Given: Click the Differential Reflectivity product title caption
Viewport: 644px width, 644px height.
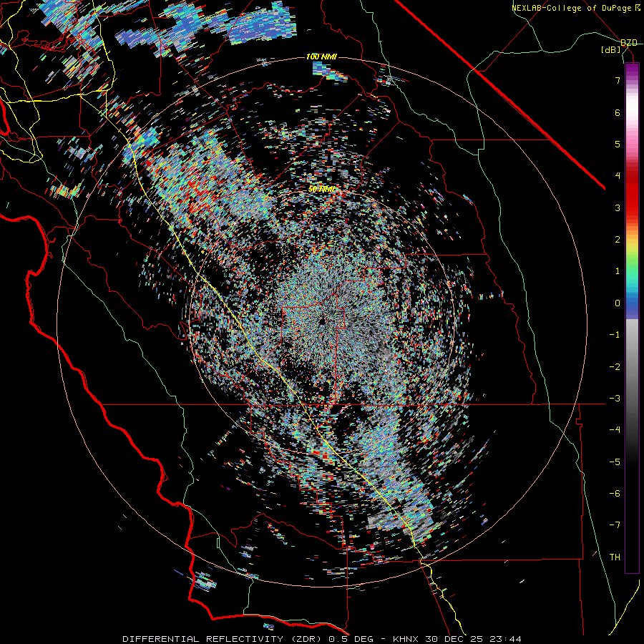Looking at the screenshot, I should pos(321,639).
